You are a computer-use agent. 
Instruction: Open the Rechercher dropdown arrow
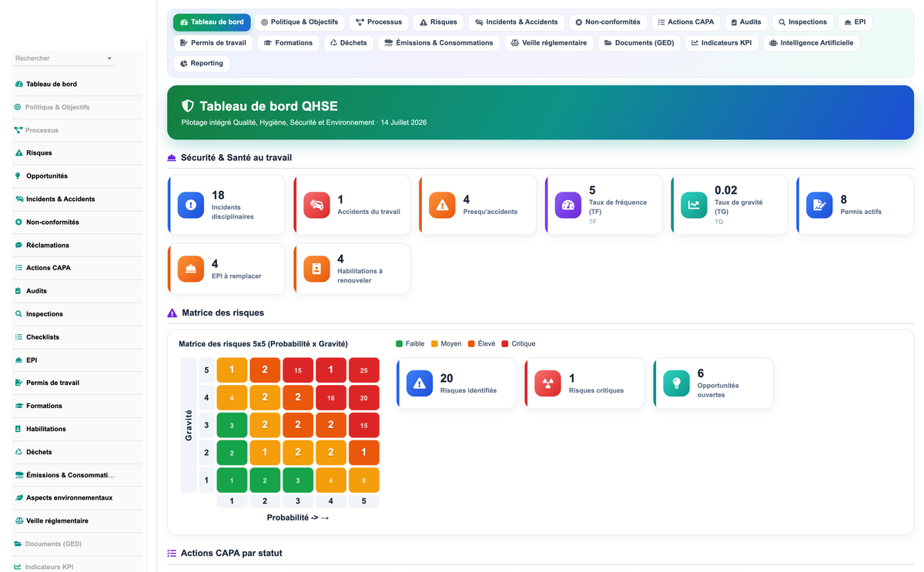tap(109, 59)
